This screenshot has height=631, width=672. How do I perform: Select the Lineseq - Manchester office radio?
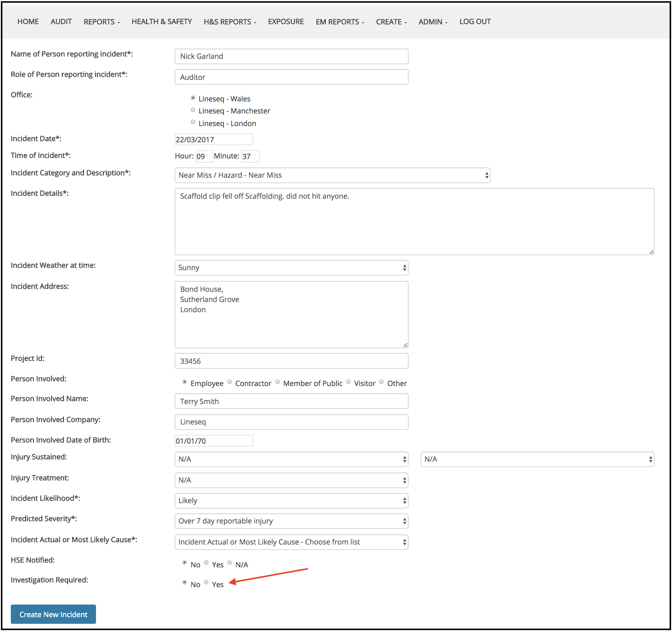[x=193, y=110]
